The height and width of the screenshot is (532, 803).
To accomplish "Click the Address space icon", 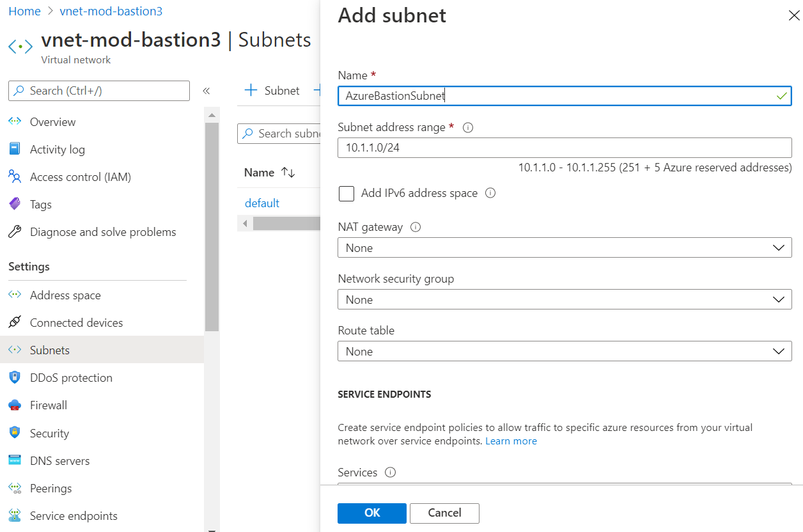I will pos(15,295).
